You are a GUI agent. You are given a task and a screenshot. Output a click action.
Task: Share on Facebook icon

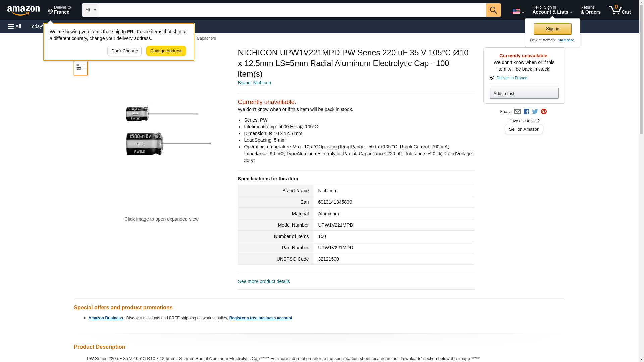(x=526, y=112)
